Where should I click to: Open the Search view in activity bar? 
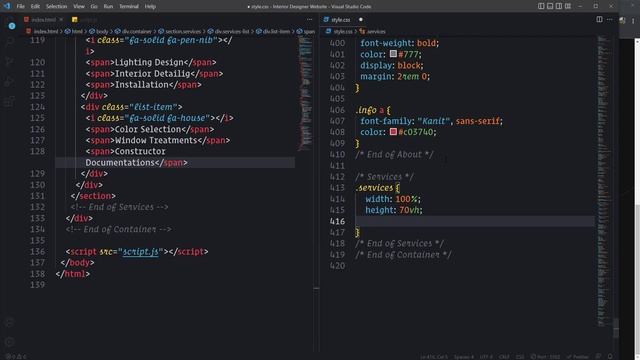click(10, 42)
